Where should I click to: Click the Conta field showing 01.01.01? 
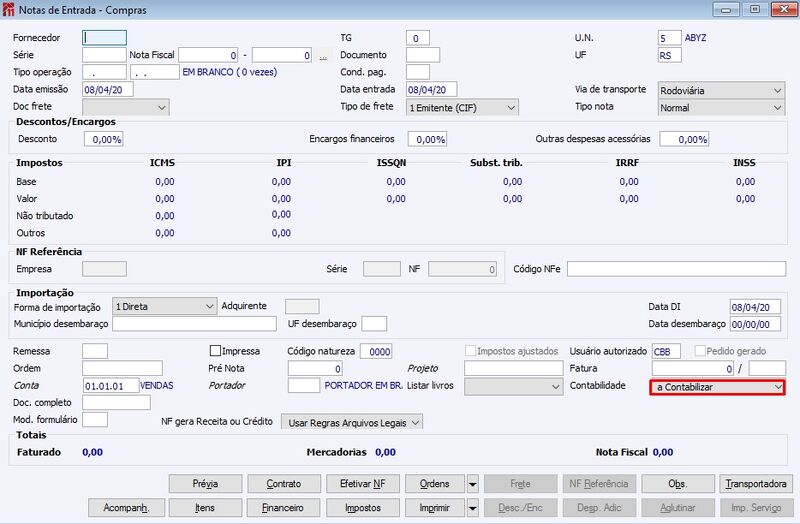(111, 386)
